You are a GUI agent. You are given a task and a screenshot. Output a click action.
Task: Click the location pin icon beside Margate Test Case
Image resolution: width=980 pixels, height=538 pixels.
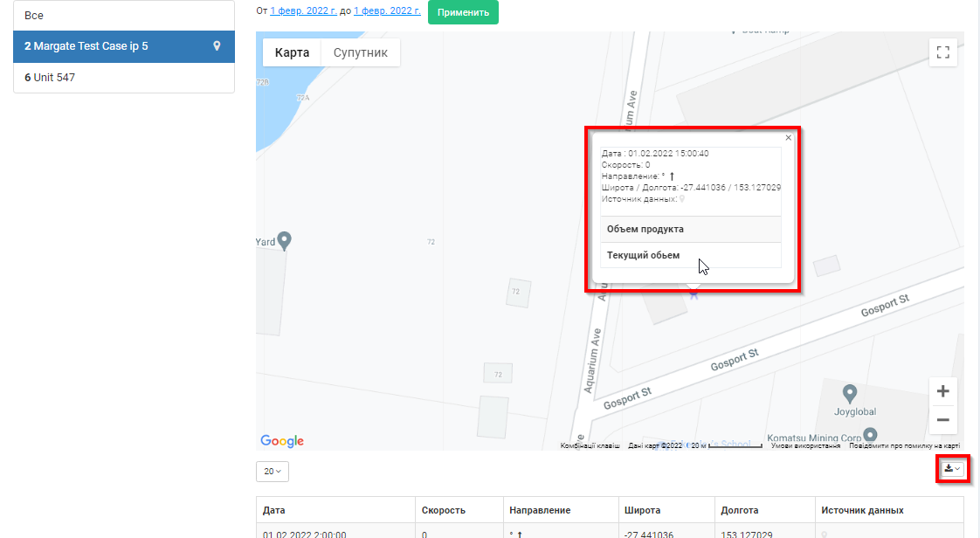[x=217, y=46]
